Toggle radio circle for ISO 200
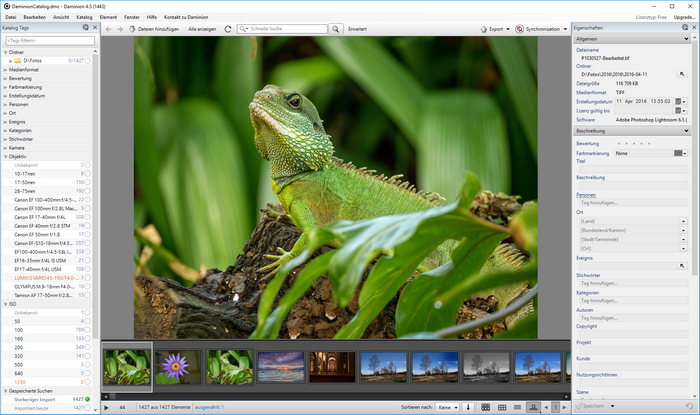 tap(88, 347)
